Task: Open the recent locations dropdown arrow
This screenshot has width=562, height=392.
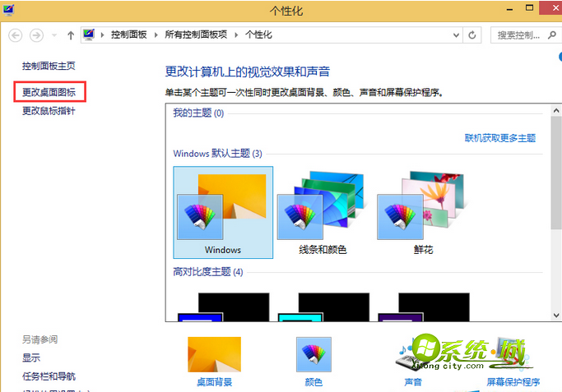Action: coord(54,35)
